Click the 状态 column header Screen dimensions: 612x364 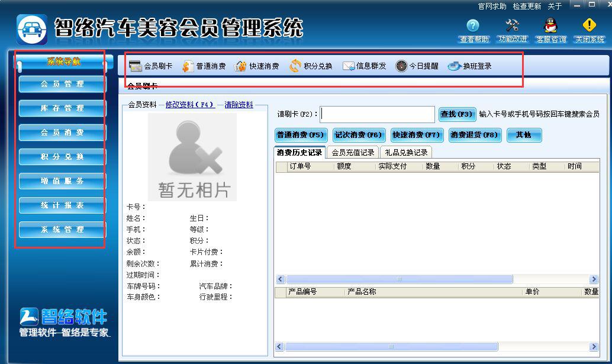point(512,166)
